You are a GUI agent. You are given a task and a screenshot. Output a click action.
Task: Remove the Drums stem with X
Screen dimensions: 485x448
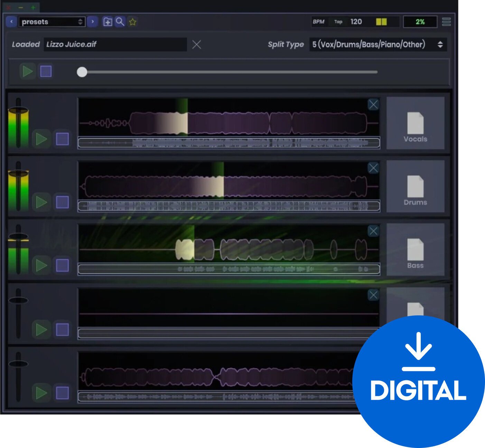point(373,168)
